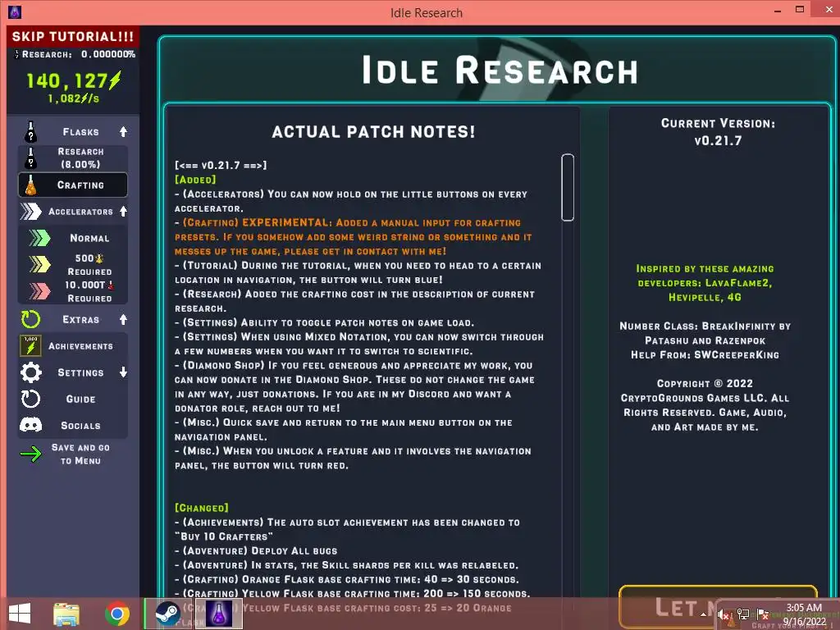Click the yellow accelerator chevron icon
The height and width of the screenshot is (630, 840).
(x=39, y=265)
